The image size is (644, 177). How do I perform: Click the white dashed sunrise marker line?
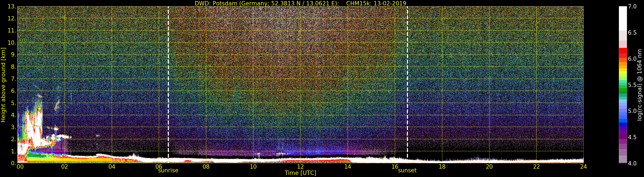coord(168,82)
